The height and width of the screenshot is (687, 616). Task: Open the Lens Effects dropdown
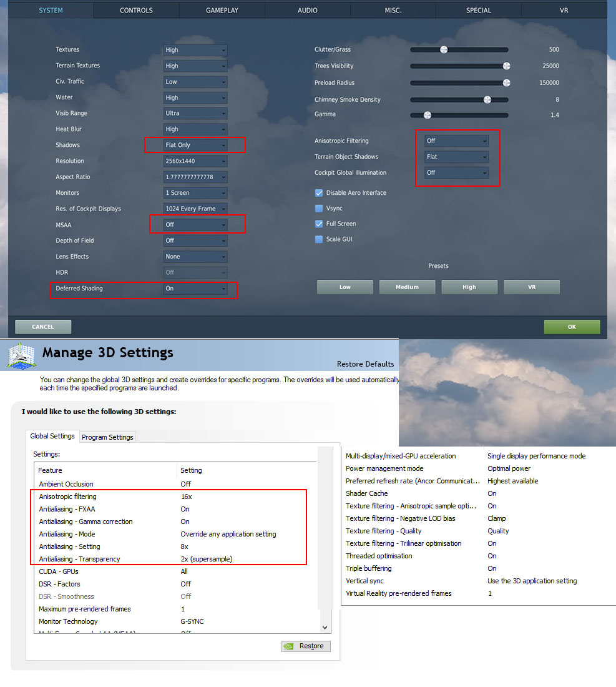tap(195, 256)
